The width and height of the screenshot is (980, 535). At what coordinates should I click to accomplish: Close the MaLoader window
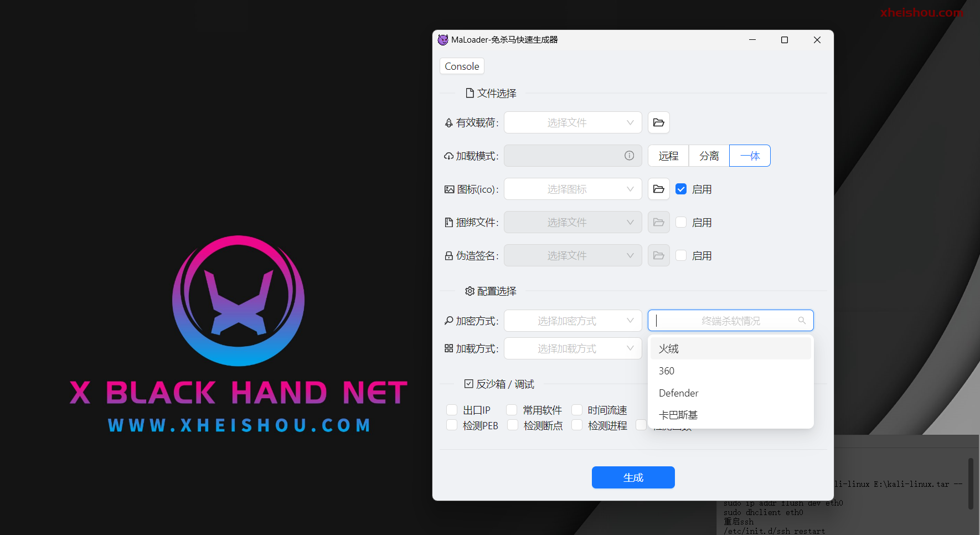(817, 40)
